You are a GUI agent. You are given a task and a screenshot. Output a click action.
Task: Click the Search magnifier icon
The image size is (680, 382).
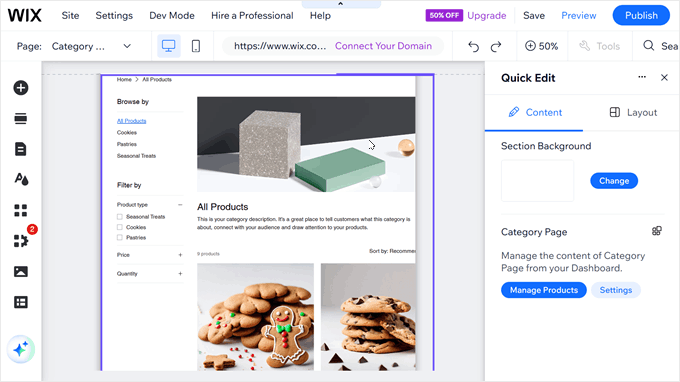649,46
